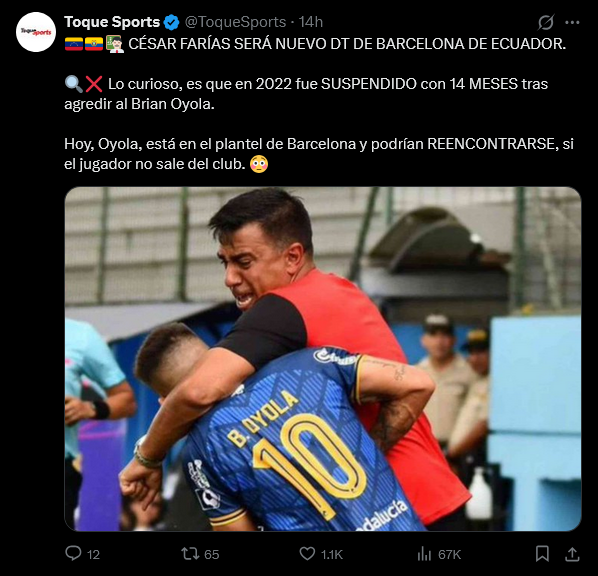Click the blue verified badge

click(171, 22)
